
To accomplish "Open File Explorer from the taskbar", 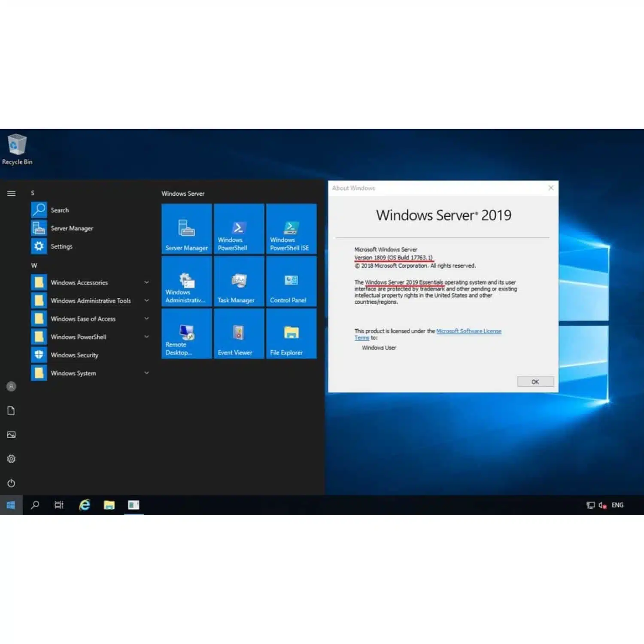I will 109,505.
